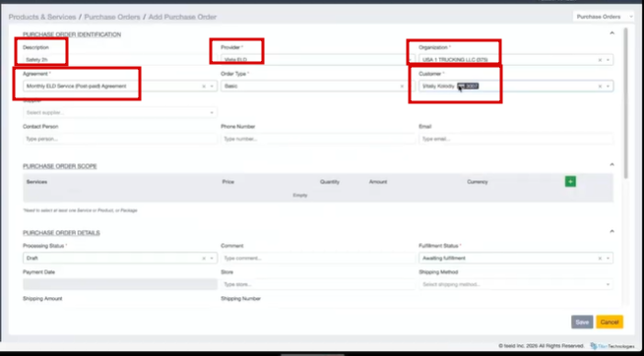644x356 pixels.
Task: Click the Contact Person input field
Action: [120, 139]
